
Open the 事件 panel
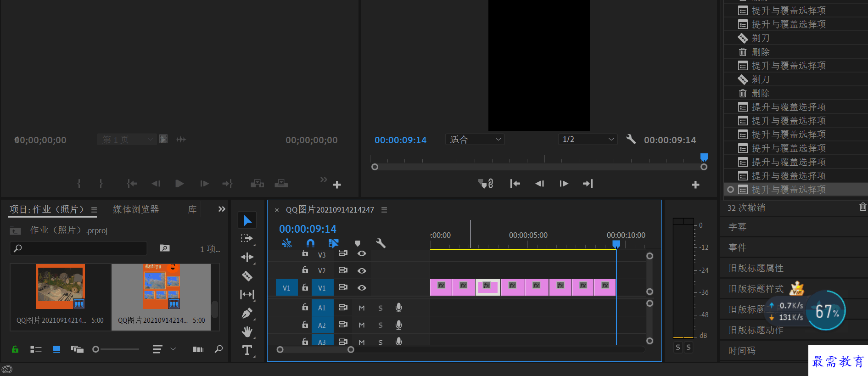coord(738,247)
